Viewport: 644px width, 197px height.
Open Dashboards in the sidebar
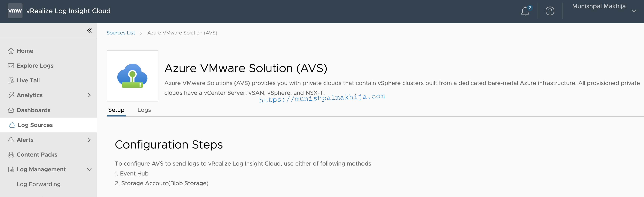[x=34, y=110]
